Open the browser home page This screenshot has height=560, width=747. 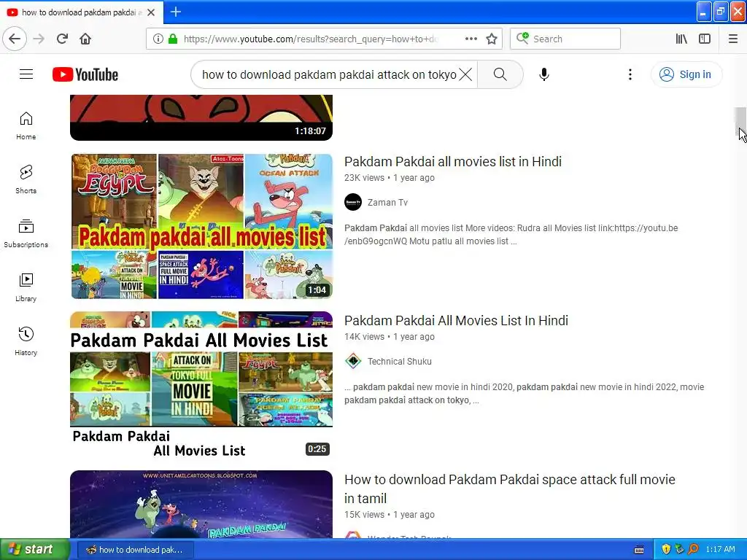[x=85, y=39]
